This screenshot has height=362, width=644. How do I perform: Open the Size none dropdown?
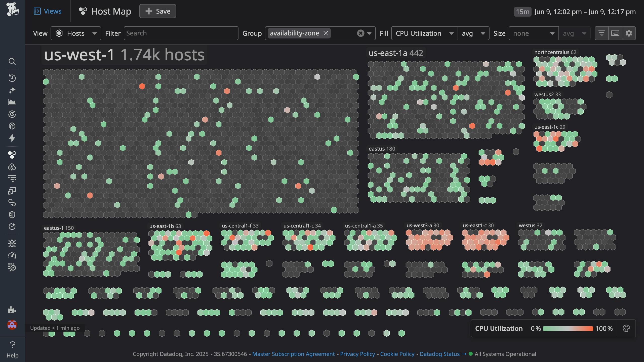click(534, 33)
